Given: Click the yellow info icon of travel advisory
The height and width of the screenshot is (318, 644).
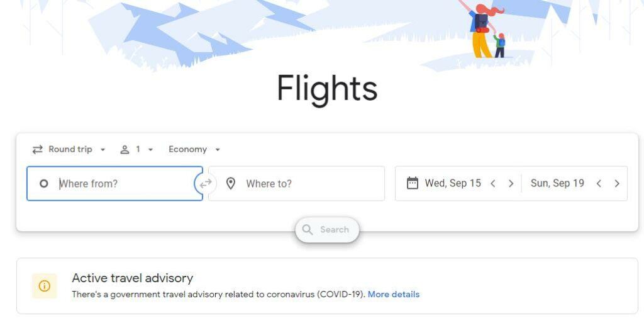Looking at the screenshot, I should [x=45, y=286].
